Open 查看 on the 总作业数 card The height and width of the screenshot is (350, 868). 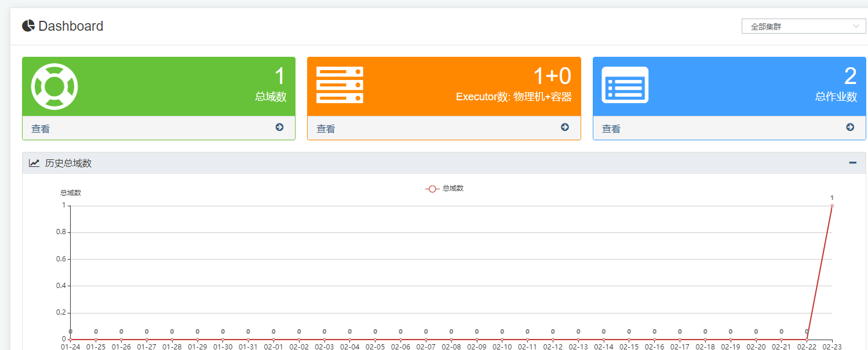click(x=610, y=127)
